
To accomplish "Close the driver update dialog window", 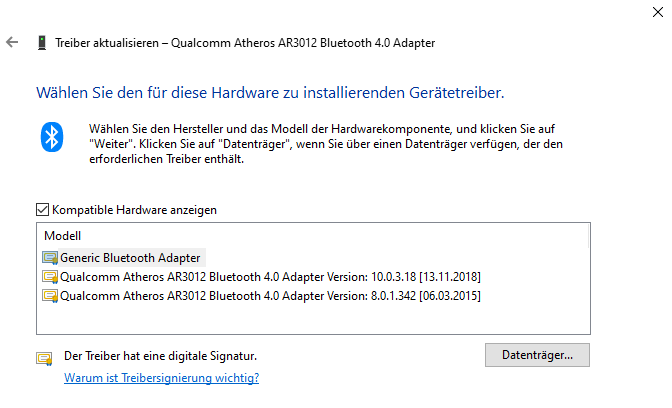I will click(658, 12).
